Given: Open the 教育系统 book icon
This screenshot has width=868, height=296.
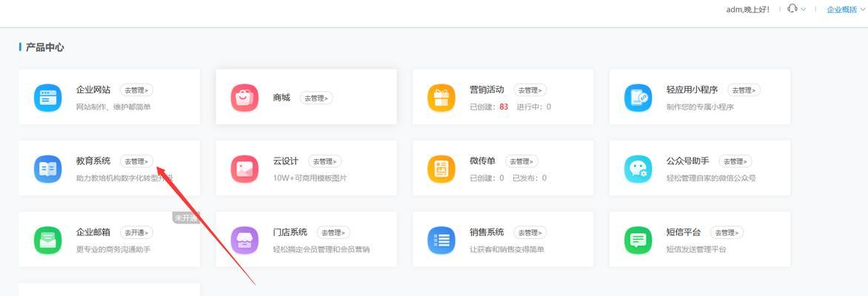Looking at the screenshot, I should [x=47, y=169].
